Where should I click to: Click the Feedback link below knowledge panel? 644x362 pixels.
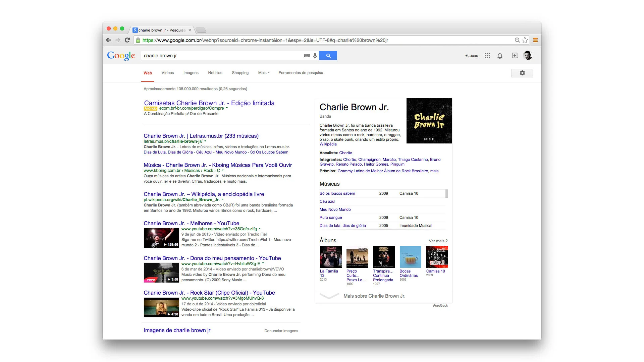click(440, 306)
